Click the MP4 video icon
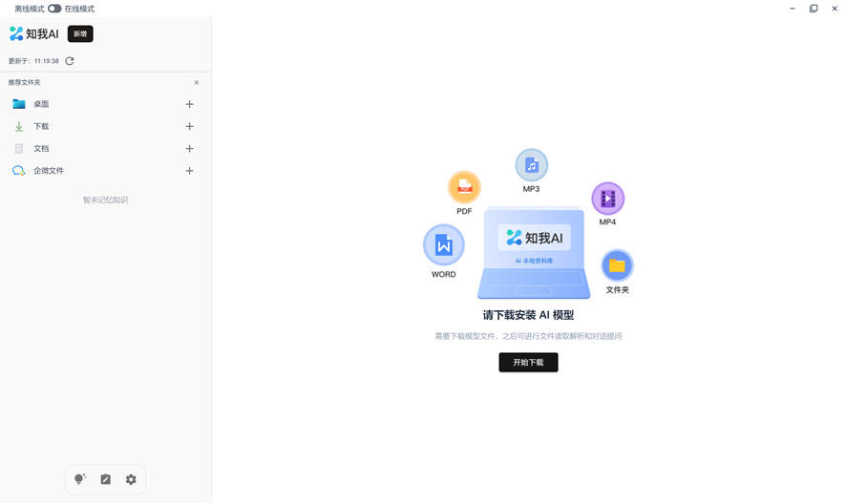846x504 pixels. [608, 199]
